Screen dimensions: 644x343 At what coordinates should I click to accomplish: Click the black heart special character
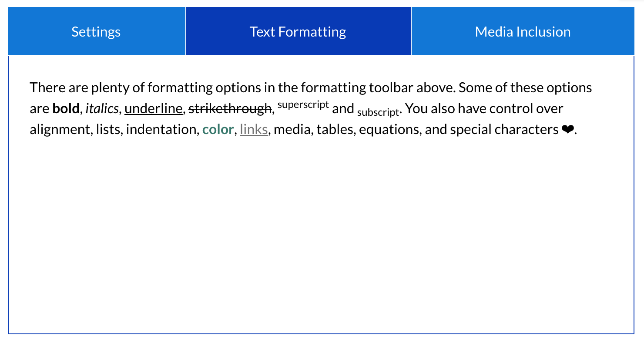[x=567, y=129]
